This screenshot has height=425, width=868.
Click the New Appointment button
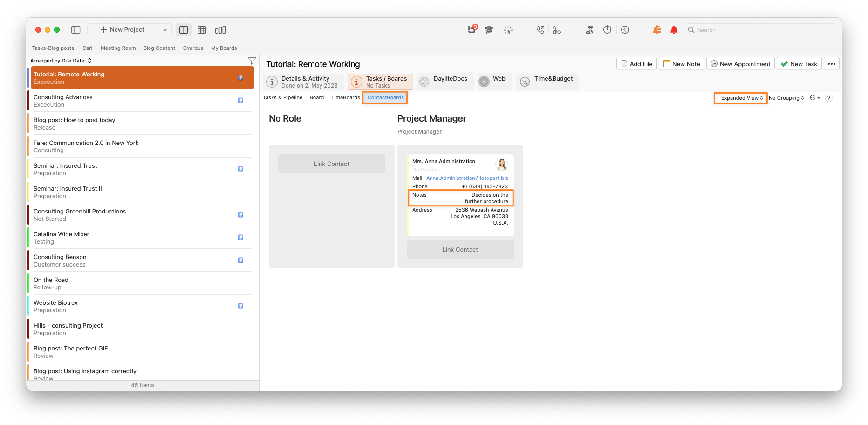point(740,64)
